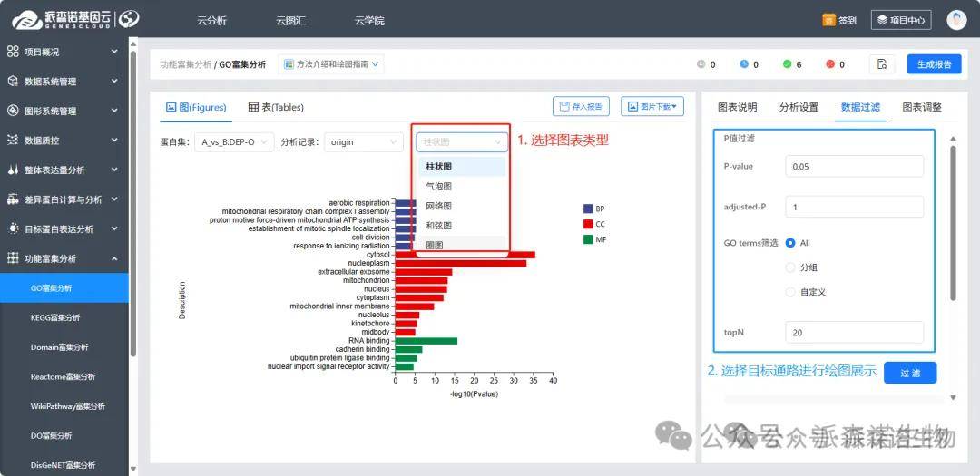This screenshot has height=476, width=980.
Task: Open the 分析记录 origin dropdown
Action: point(364,142)
